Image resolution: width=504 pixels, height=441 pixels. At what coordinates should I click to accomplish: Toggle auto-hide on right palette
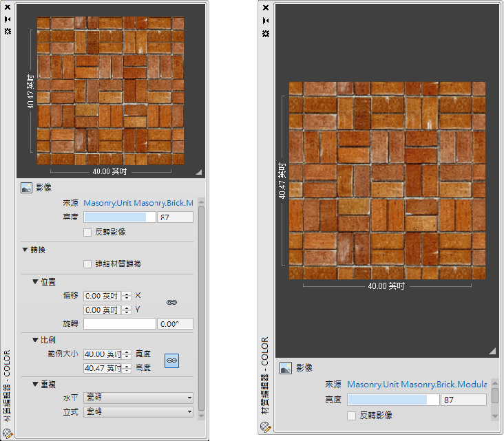(x=266, y=21)
